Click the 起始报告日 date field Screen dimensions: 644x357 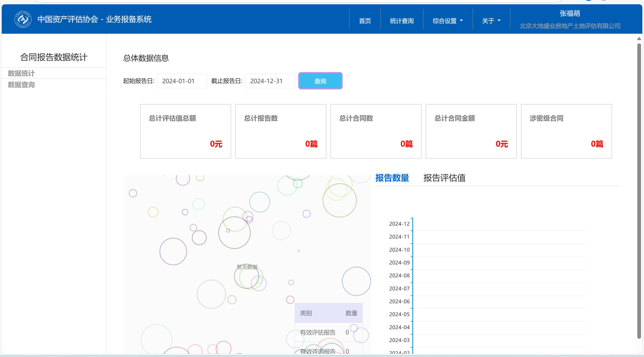[x=182, y=81]
